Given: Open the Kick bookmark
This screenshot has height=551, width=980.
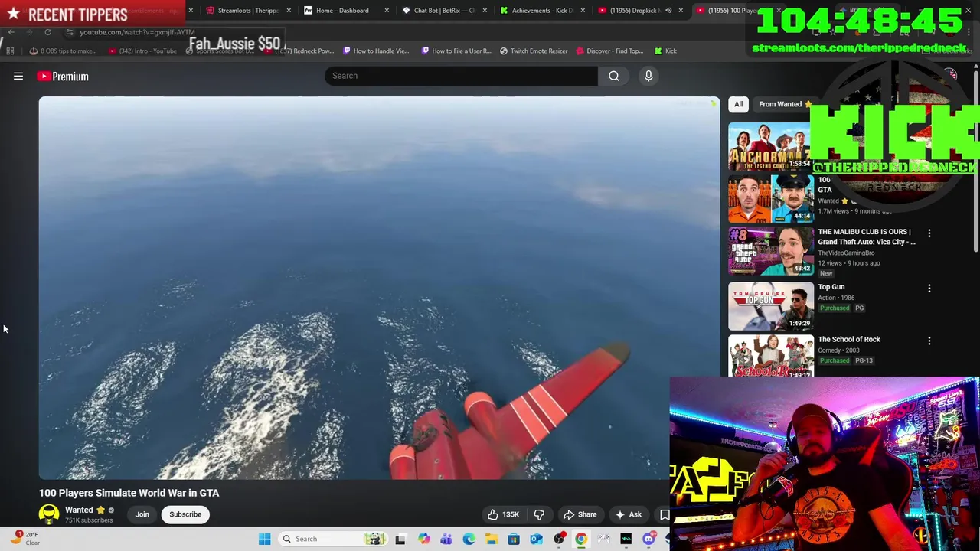Looking at the screenshot, I should 665,51.
